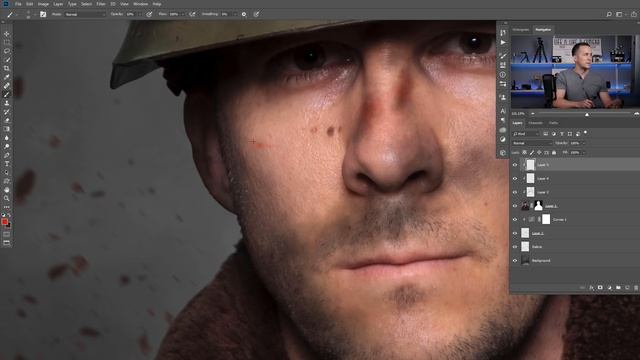Open the layer filter Kind dropdown

point(526,134)
